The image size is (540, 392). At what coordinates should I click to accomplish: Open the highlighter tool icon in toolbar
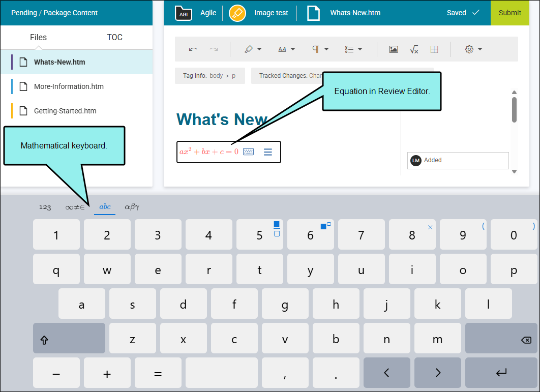click(248, 49)
